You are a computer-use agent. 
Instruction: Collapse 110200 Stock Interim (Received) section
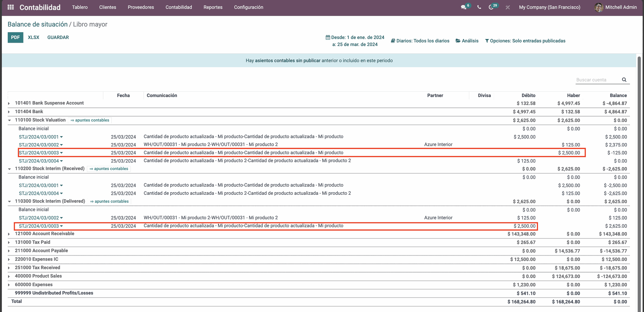9,169
